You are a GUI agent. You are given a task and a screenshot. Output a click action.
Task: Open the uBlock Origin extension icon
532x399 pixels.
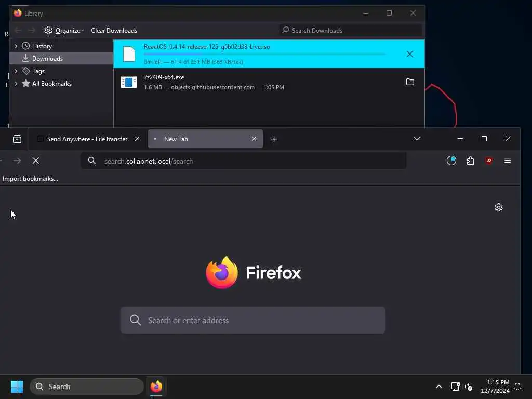(x=489, y=161)
